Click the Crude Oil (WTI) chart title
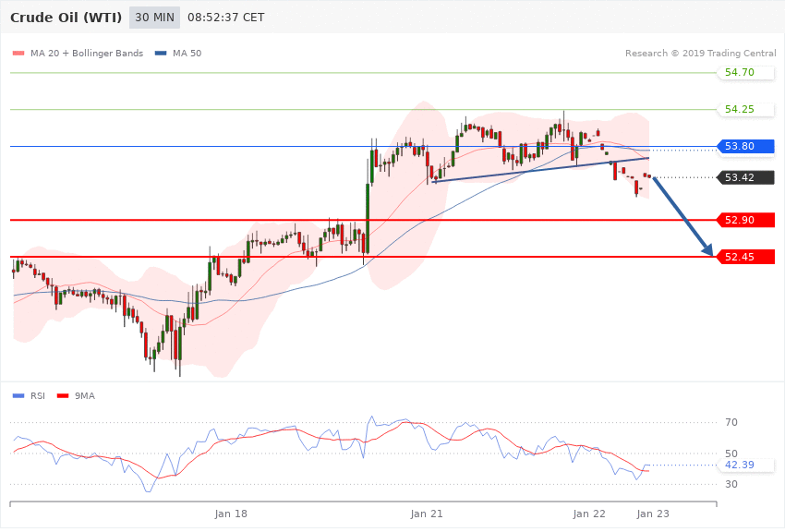Image resolution: width=785 pixels, height=532 pixels. point(64,18)
